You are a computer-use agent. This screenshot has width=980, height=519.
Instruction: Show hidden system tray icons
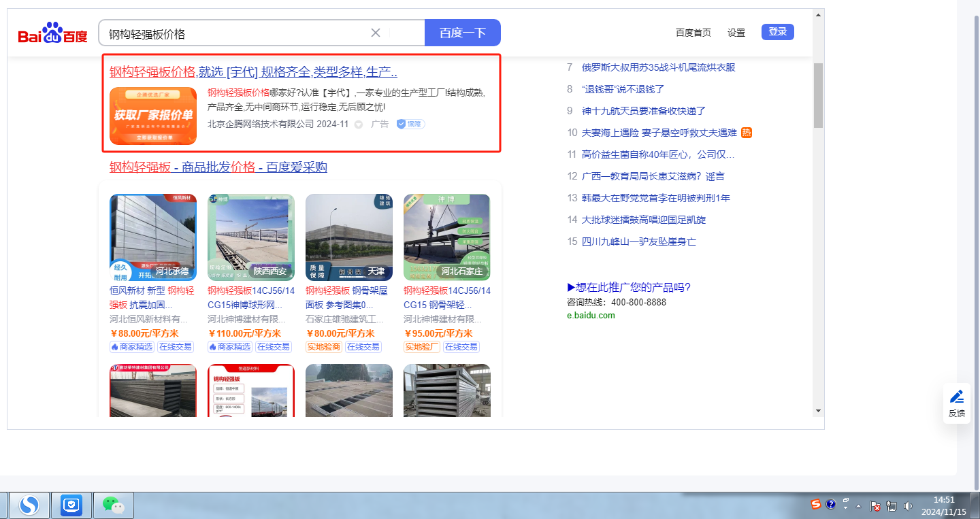click(858, 506)
